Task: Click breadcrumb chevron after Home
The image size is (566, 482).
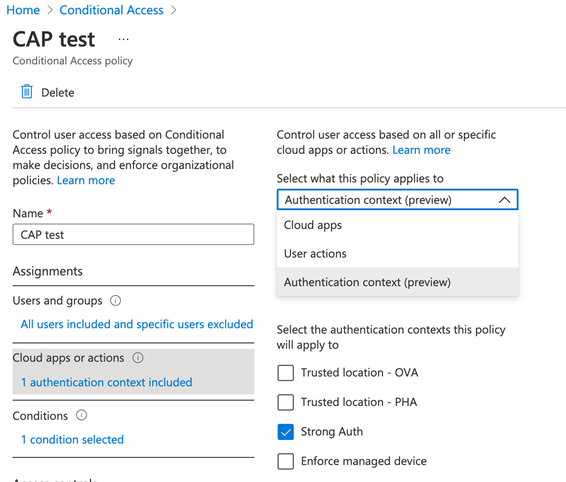Action: [x=49, y=10]
